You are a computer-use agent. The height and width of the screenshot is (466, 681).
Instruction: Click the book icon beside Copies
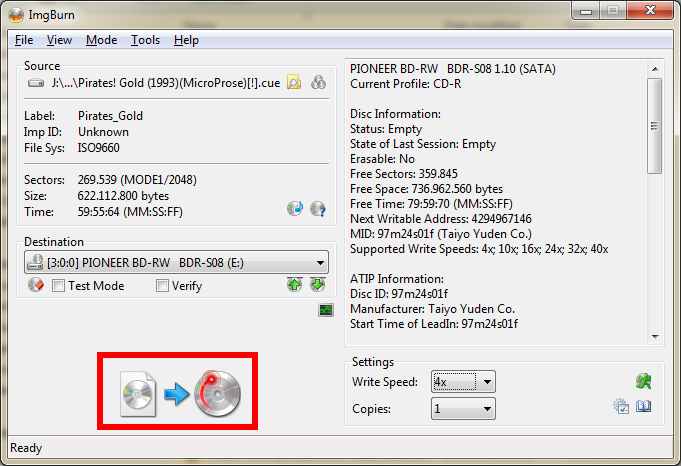click(644, 407)
